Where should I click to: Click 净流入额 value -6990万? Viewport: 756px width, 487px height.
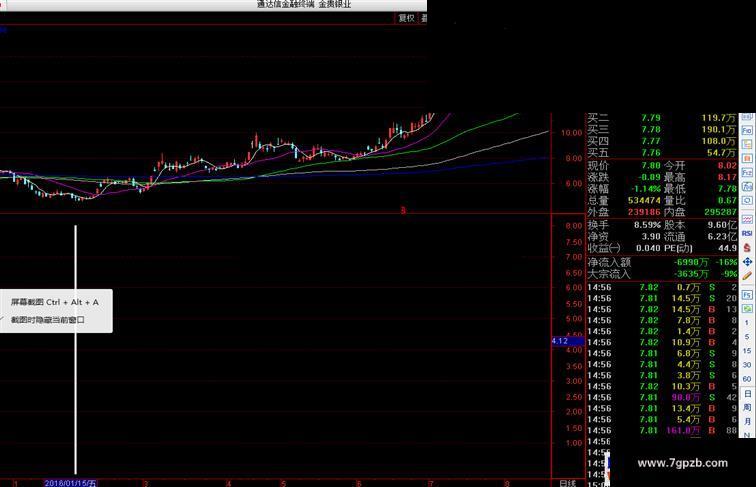tap(691, 262)
